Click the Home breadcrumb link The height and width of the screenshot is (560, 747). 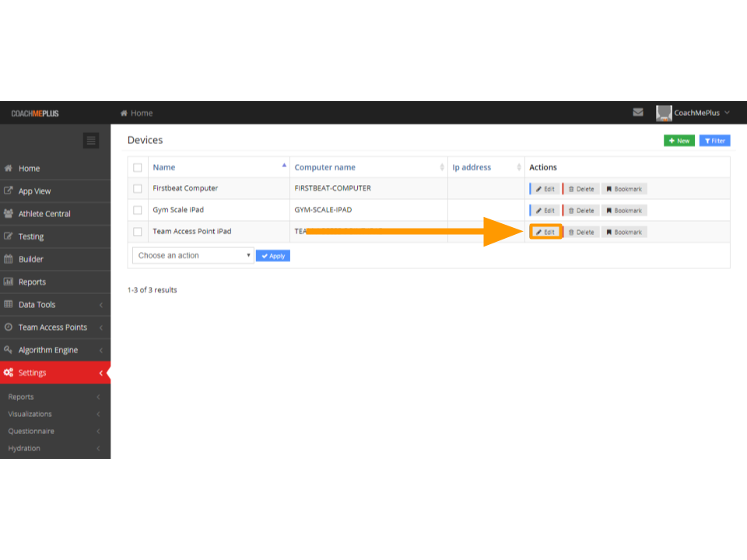pos(137,113)
